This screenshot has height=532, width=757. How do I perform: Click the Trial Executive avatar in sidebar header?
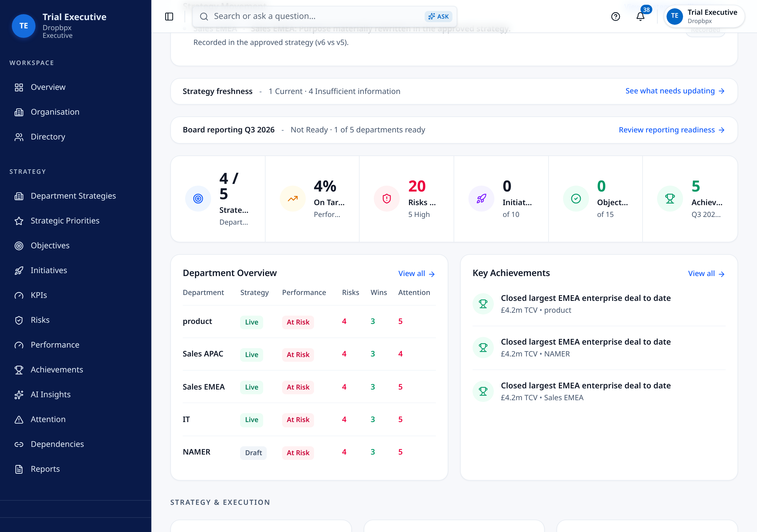pos(23,26)
